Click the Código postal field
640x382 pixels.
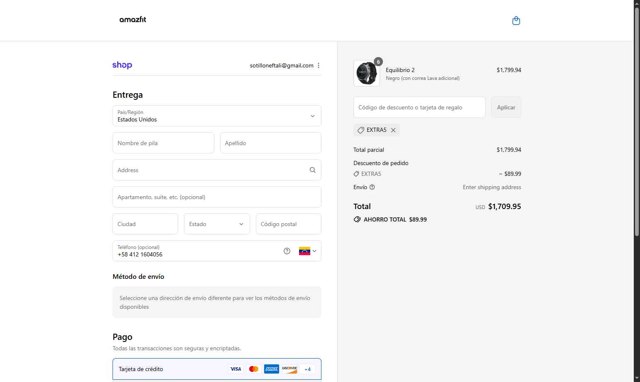[x=289, y=224]
